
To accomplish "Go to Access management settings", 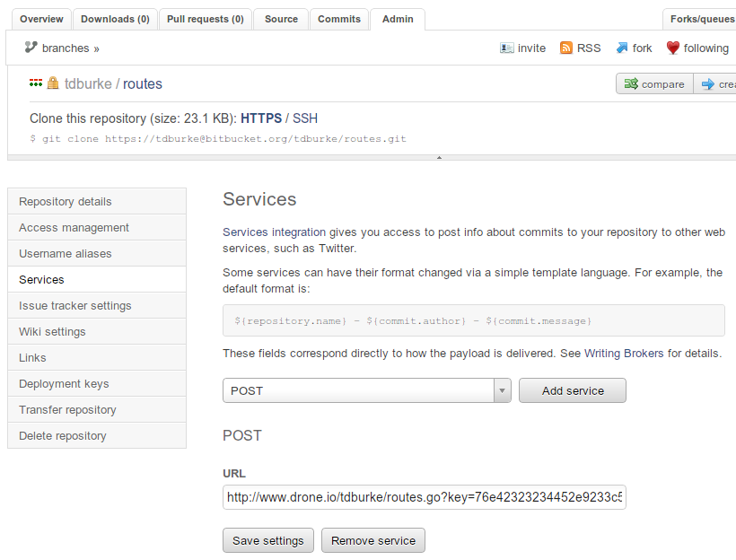I will 74,227.
